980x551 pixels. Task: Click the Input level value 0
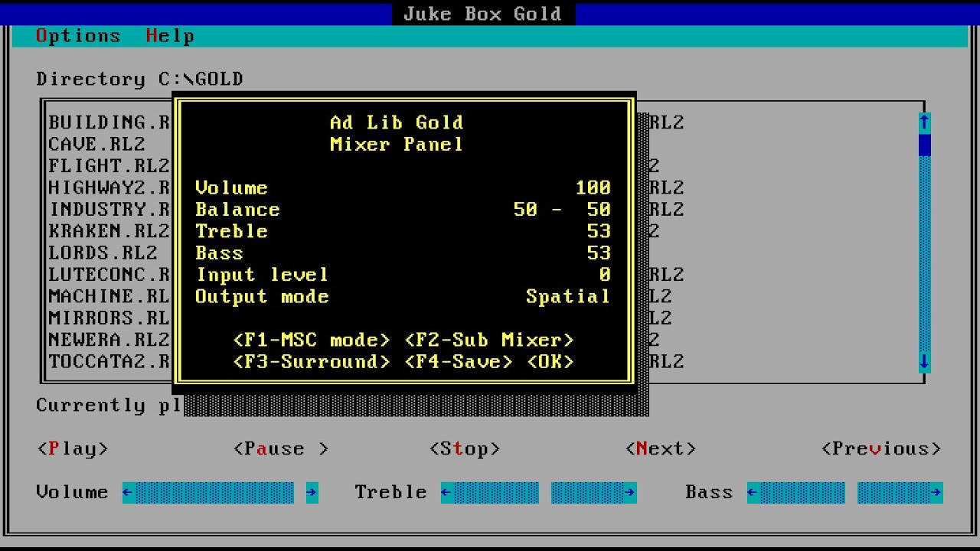tap(606, 275)
